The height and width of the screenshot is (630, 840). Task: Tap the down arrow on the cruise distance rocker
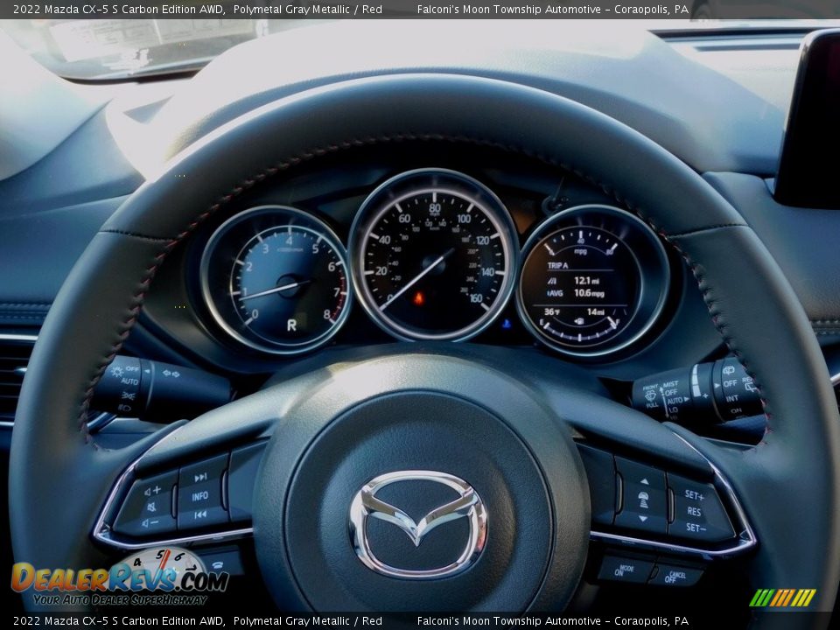tap(643, 519)
